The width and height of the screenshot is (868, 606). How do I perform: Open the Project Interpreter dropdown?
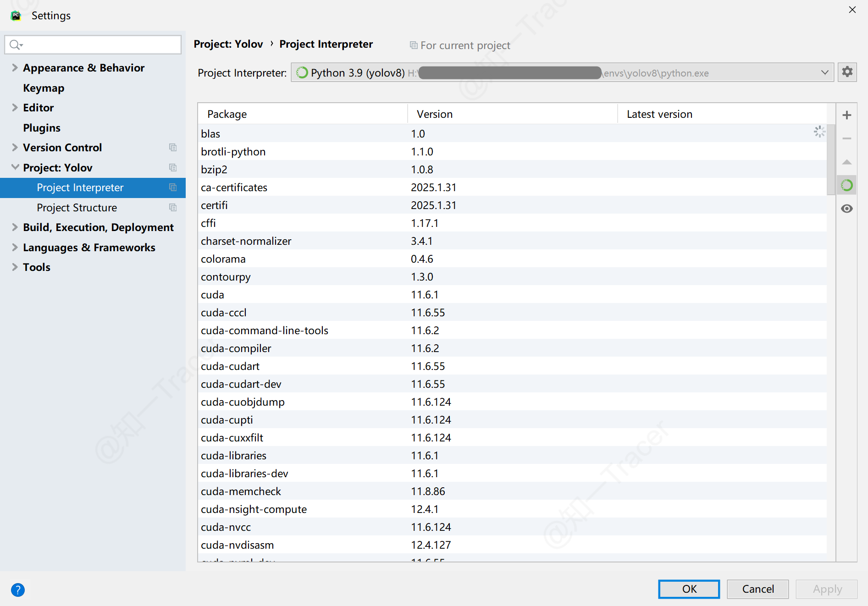coord(824,72)
